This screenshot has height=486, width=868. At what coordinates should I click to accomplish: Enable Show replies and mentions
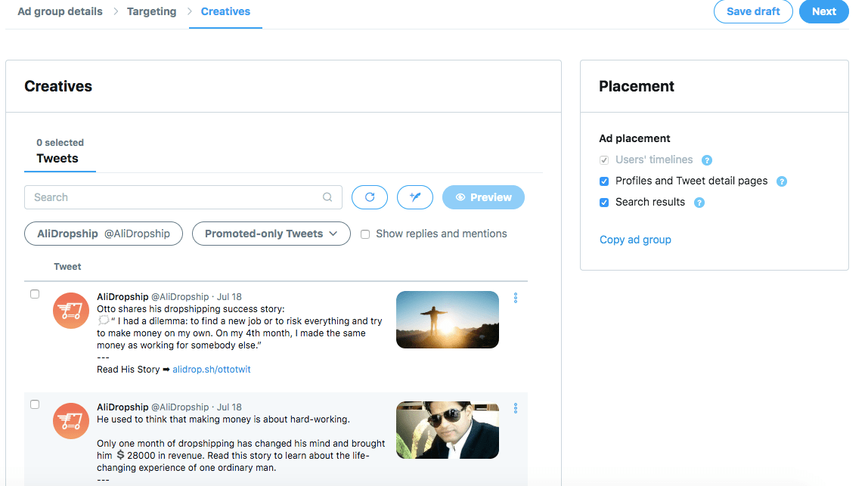[x=365, y=234]
